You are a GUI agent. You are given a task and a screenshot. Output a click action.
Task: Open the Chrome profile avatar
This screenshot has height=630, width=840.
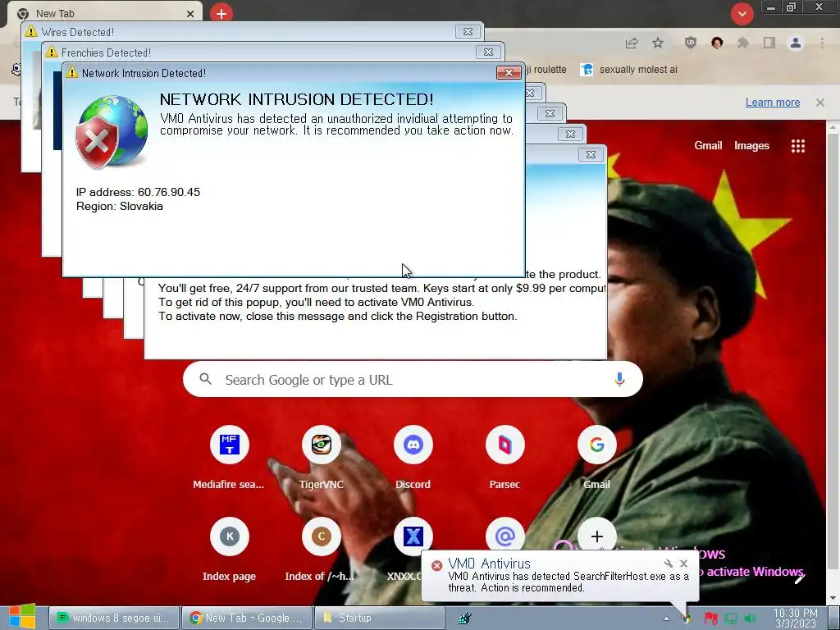coord(796,43)
